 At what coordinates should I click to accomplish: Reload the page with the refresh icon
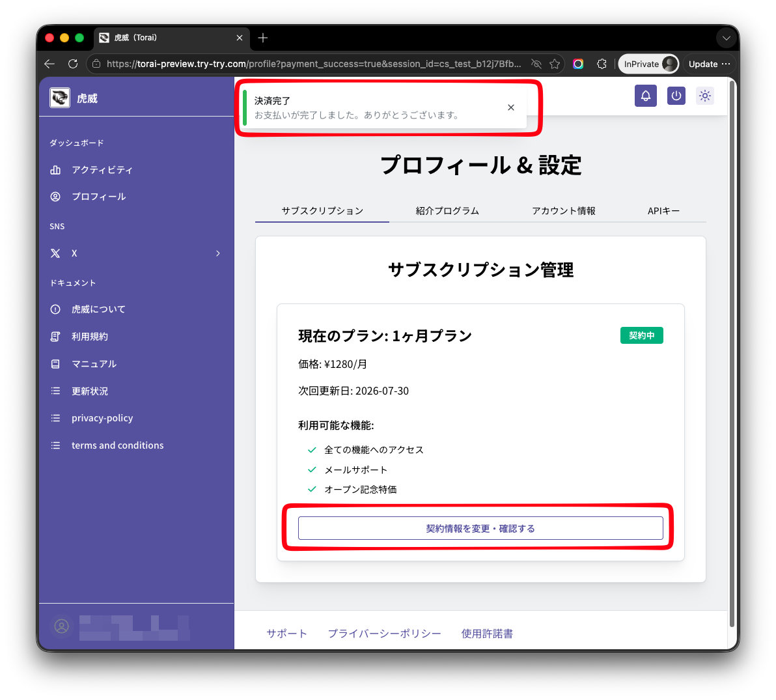(x=73, y=64)
